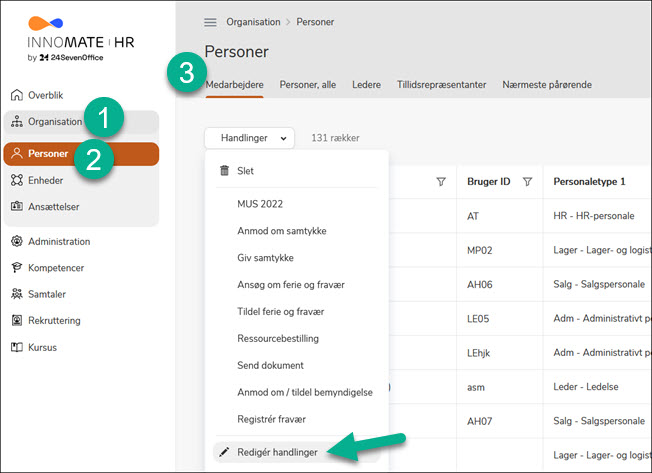This screenshot has width=652, height=473.
Task: Click the Ansættelser sidebar icon
Action: coord(16,207)
